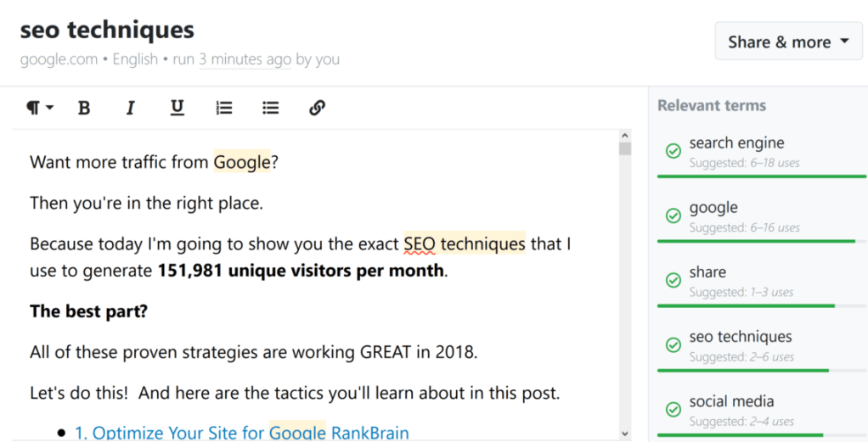The height and width of the screenshot is (442, 868).
Task: Click the search engine usage progress bar
Action: (762, 176)
